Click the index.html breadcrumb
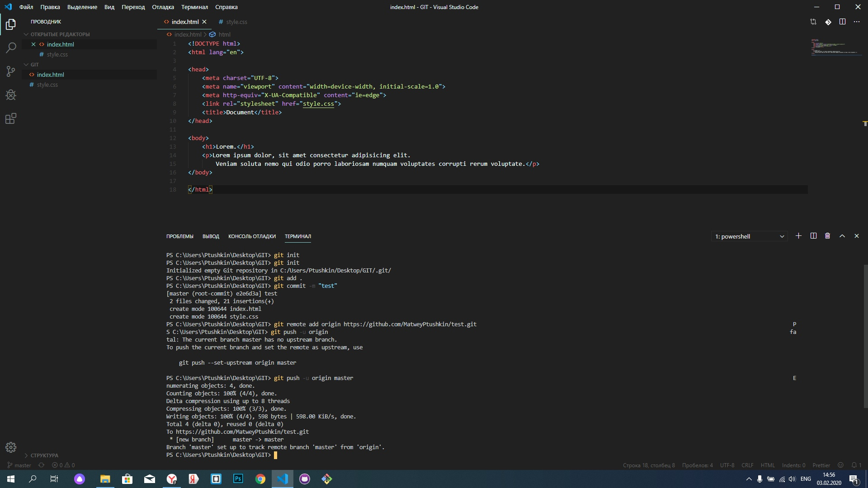 [184, 34]
